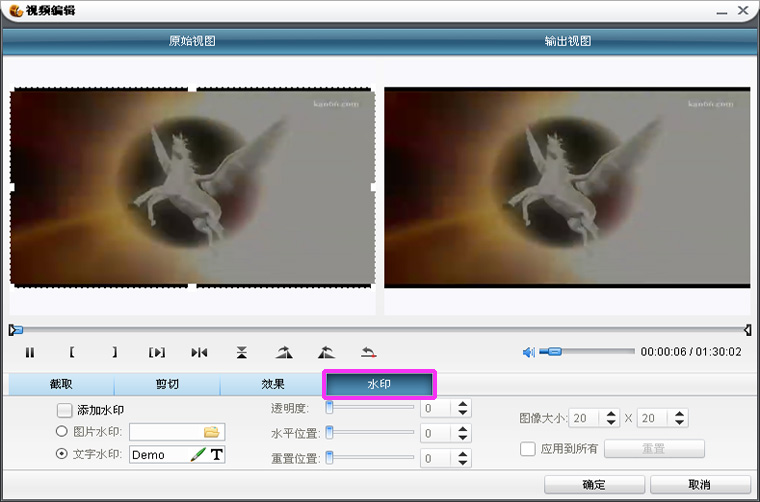Click the top-center crop handle on original view
This screenshot has width=760, height=502.
(192, 89)
